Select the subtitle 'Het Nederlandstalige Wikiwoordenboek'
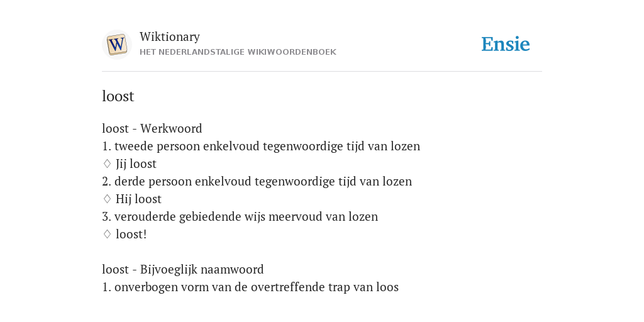 [238, 52]
